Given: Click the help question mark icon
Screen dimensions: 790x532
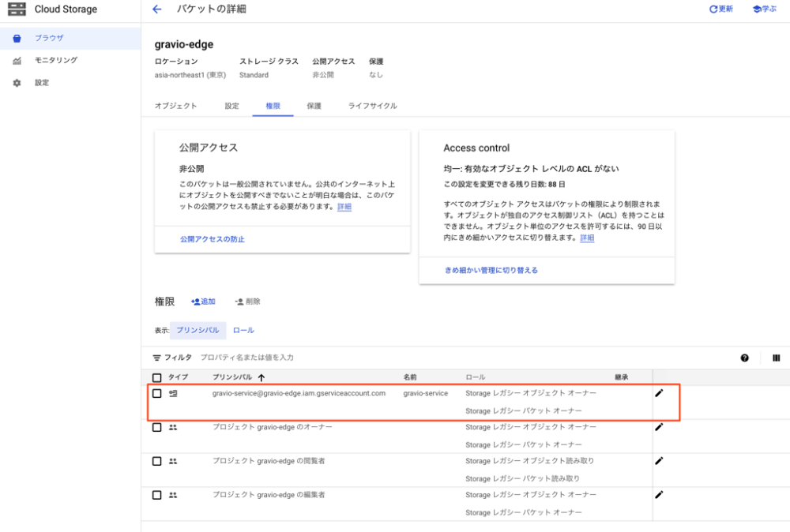Looking at the screenshot, I should coord(745,358).
